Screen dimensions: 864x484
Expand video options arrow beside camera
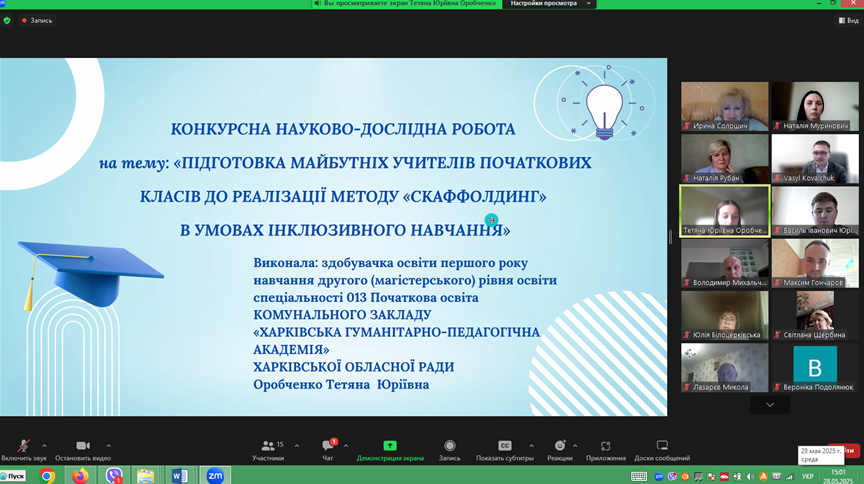[109, 445]
